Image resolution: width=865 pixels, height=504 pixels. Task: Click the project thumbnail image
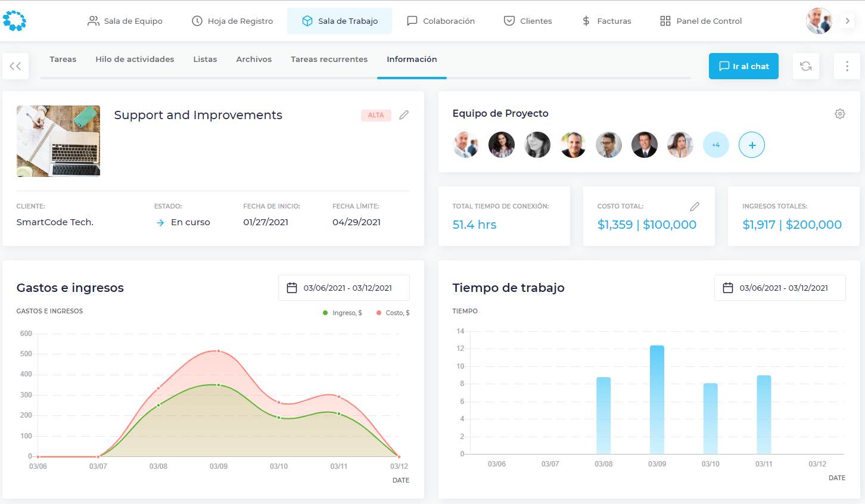(x=58, y=141)
